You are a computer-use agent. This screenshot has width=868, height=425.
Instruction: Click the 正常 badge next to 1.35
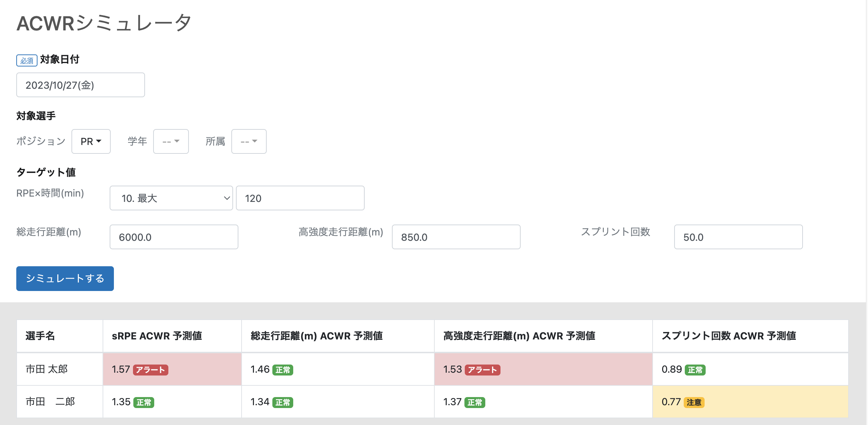click(144, 402)
